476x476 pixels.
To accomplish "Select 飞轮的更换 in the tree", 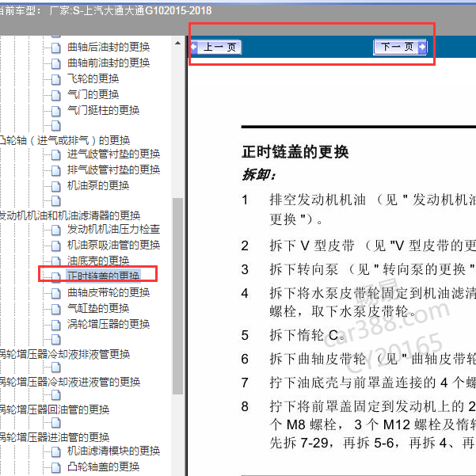I will click(x=93, y=78).
